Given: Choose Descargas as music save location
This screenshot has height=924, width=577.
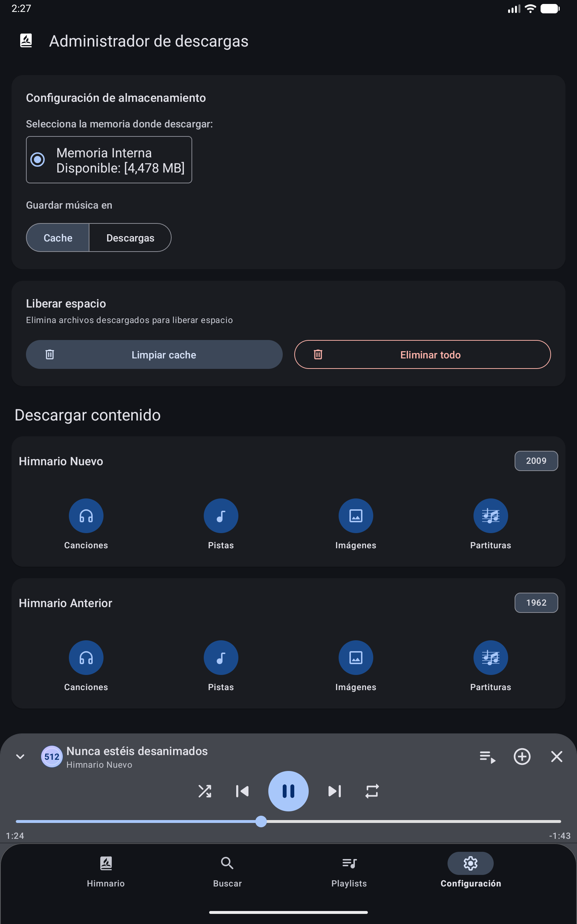Looking at the screenshot, I should (x=130, y=238).
